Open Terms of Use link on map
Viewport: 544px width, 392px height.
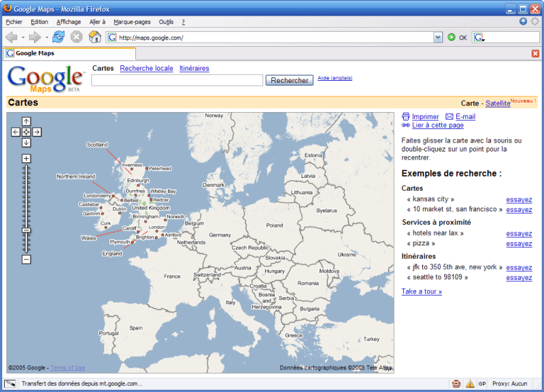click(67, 368)
